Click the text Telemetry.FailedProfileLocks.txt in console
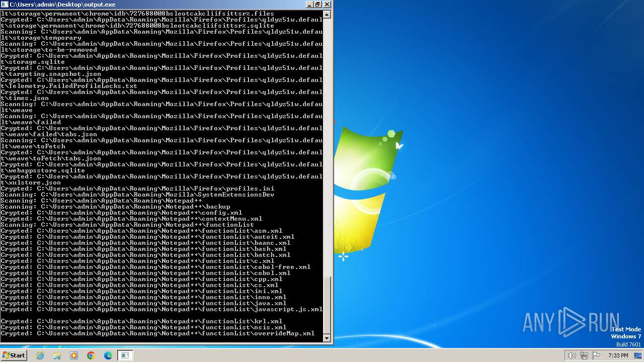The image size is (644, 362). point(73,86)
